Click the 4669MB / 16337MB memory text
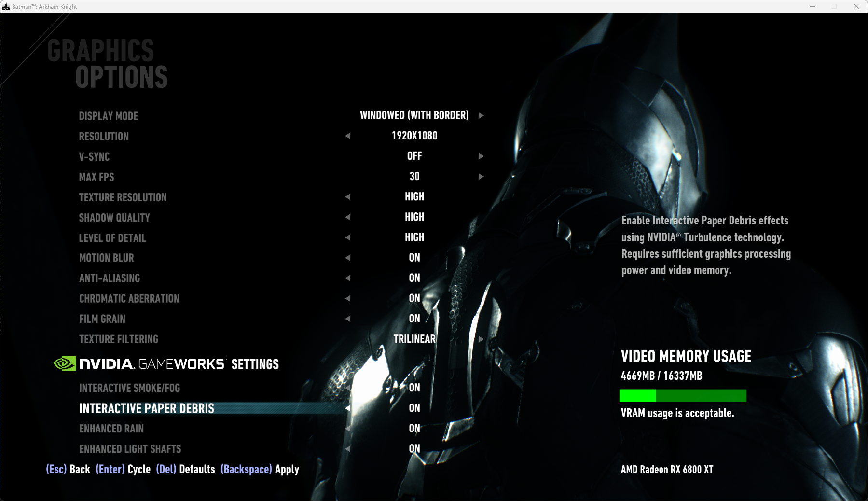This screenshot has height=501, width=868. 661,376
